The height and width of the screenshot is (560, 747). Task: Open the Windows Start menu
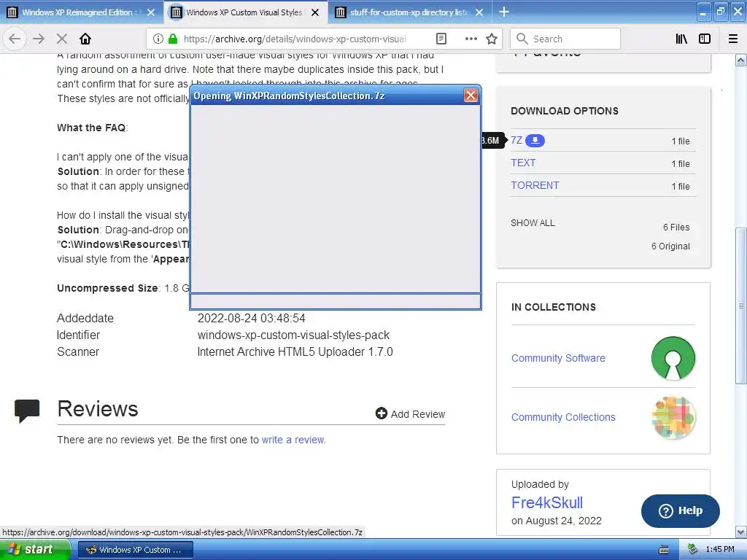[34, 550]
